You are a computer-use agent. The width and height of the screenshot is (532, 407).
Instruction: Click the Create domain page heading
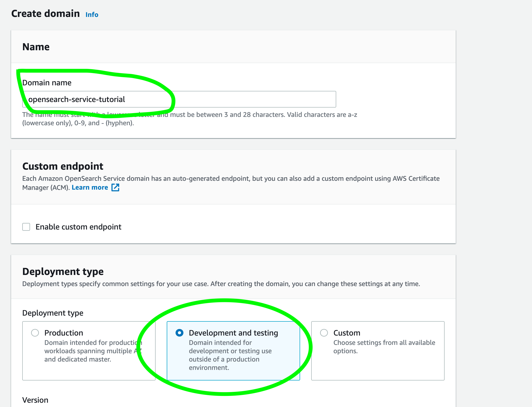[x=45, y=14]
